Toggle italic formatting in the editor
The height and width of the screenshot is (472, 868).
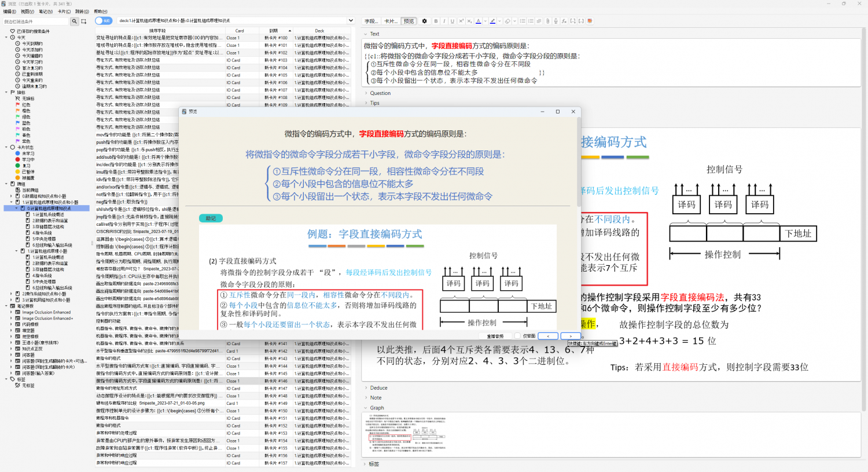444,21
